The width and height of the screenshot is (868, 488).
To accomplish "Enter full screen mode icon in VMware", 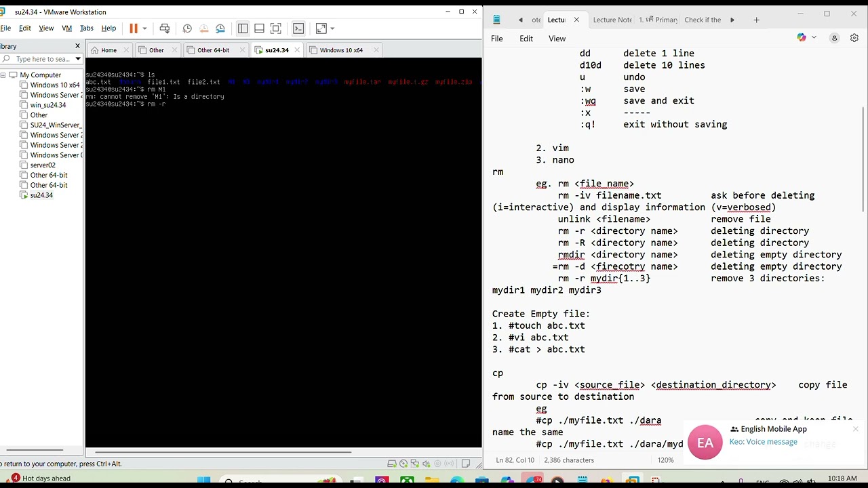I will pyautogui.click(x=275, y=28).
